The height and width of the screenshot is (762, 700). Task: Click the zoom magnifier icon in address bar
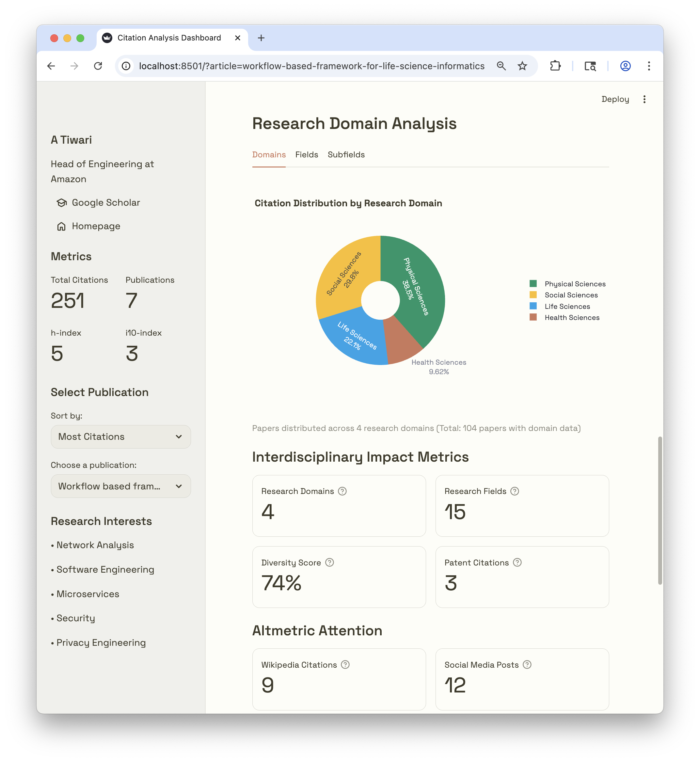coord(501,66)
